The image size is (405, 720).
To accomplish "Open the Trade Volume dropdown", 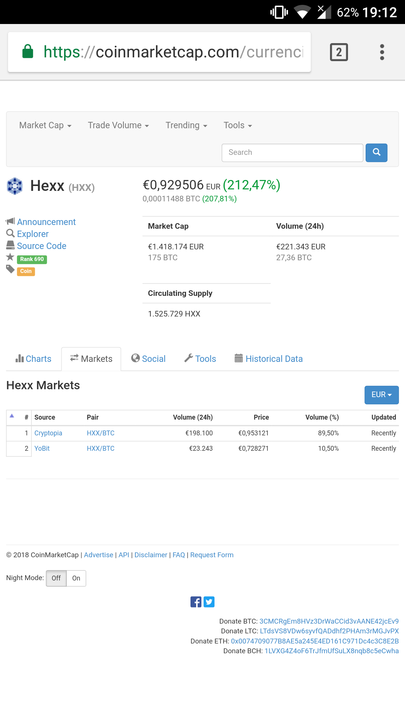I will (118, 125).
